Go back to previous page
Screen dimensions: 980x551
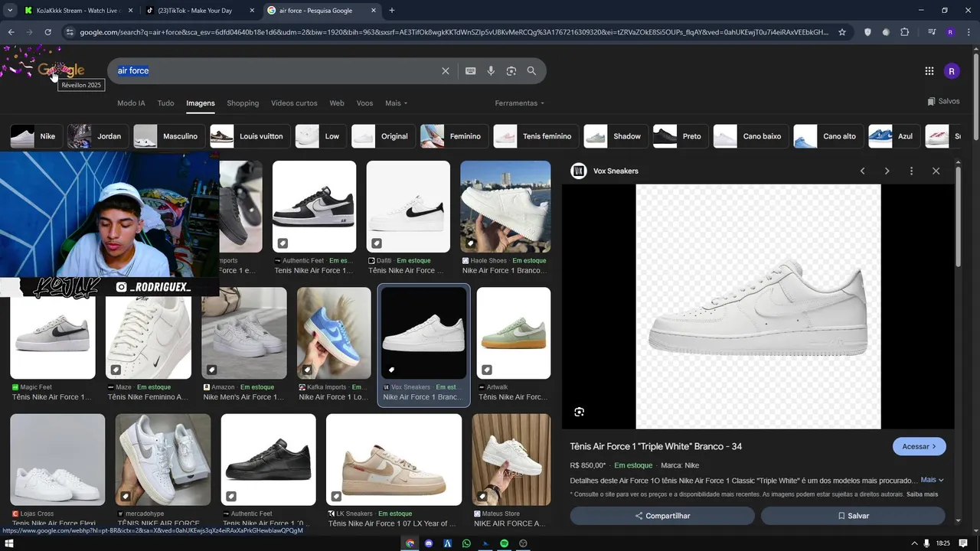(11, 32)
